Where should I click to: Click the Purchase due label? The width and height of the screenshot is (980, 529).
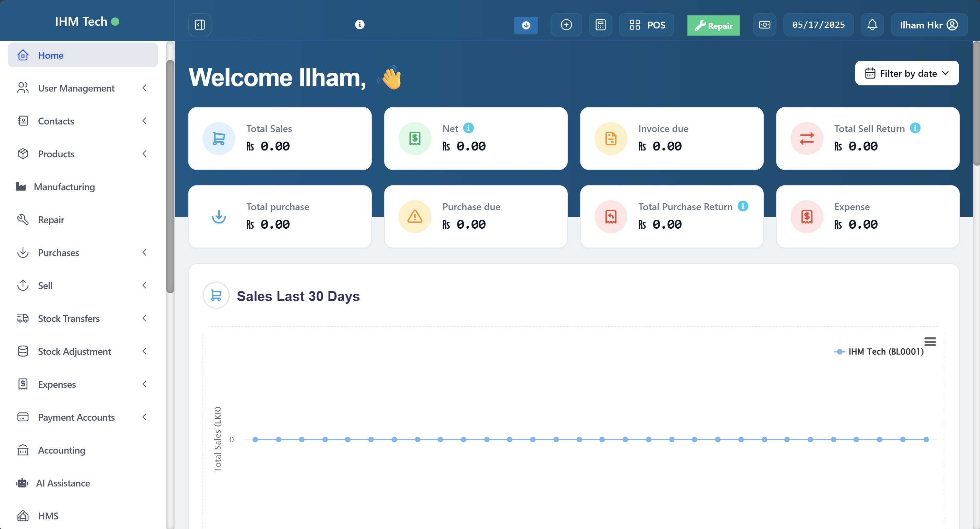point(471,207)
